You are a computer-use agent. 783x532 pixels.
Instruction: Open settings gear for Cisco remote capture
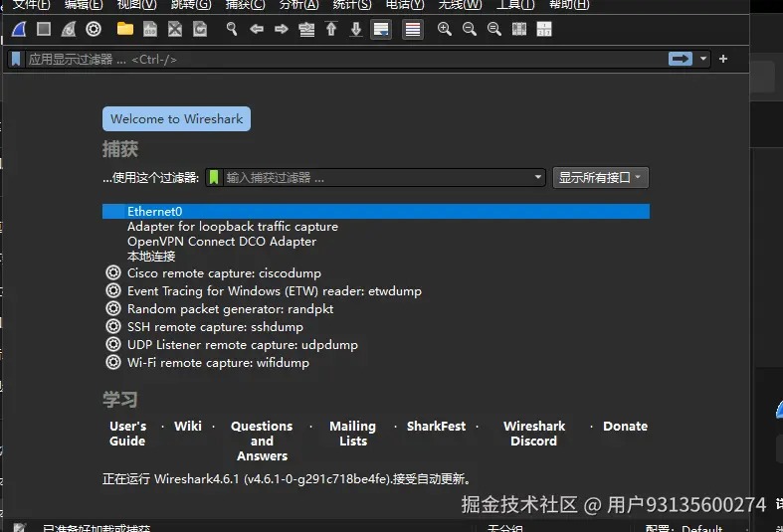(x=113, y=273)
